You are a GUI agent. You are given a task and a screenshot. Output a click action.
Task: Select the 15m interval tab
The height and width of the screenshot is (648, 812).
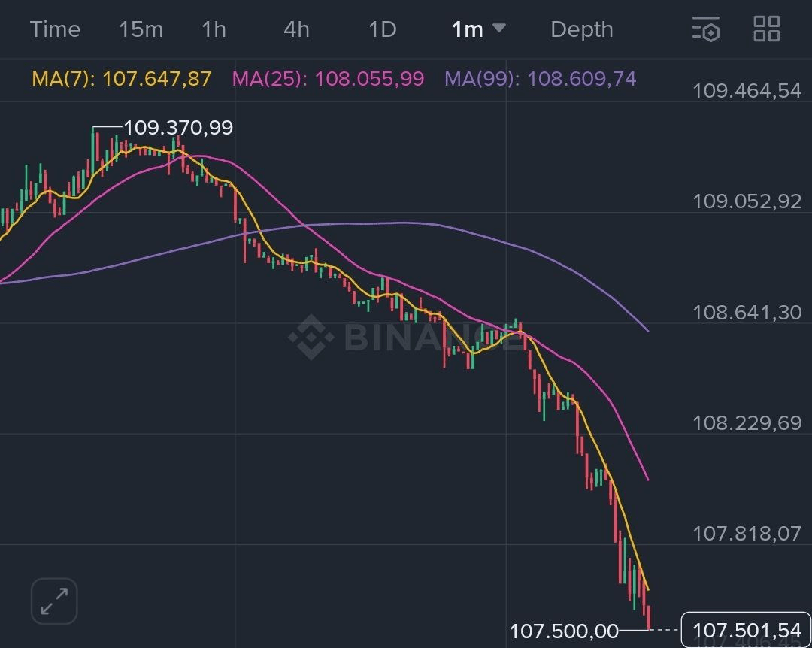click(141, 29)
